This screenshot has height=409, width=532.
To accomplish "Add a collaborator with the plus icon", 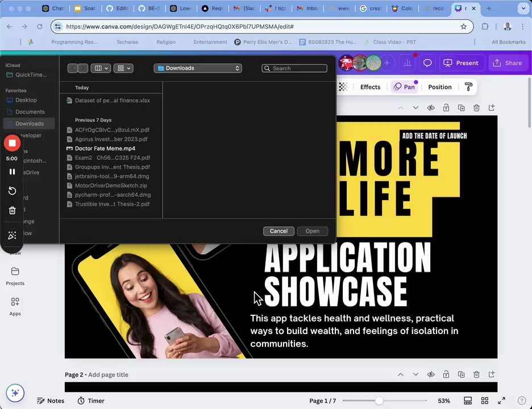I will pos(387,62).
